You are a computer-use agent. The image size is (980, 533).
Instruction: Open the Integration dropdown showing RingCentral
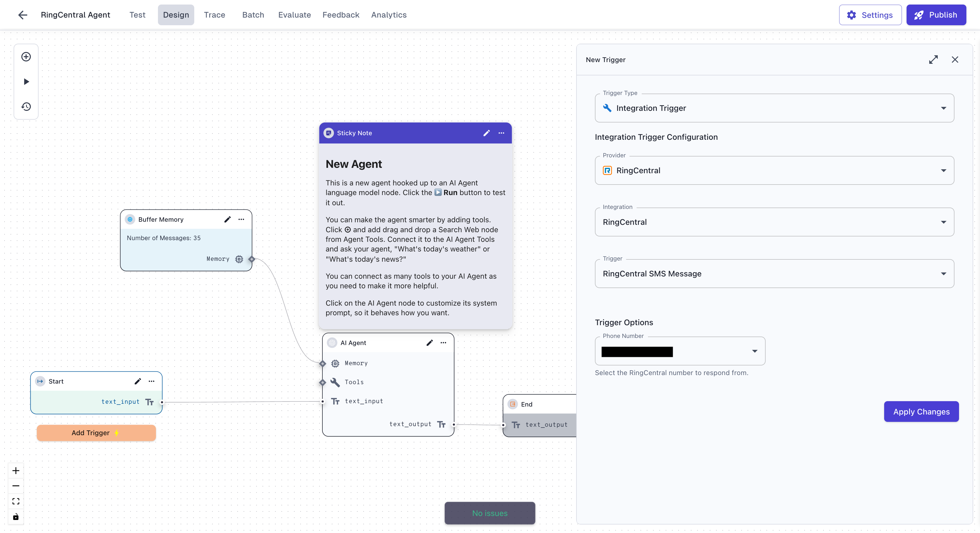tap(774, 222)
